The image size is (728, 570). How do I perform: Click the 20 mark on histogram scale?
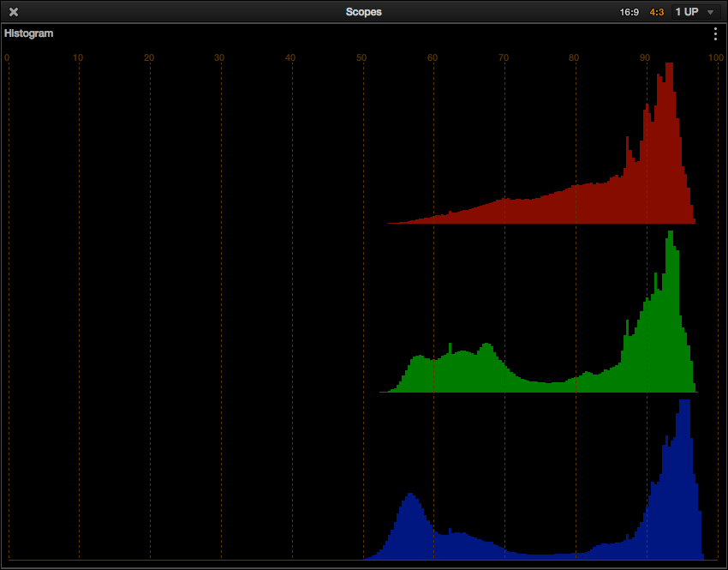(x=149, y=58)
